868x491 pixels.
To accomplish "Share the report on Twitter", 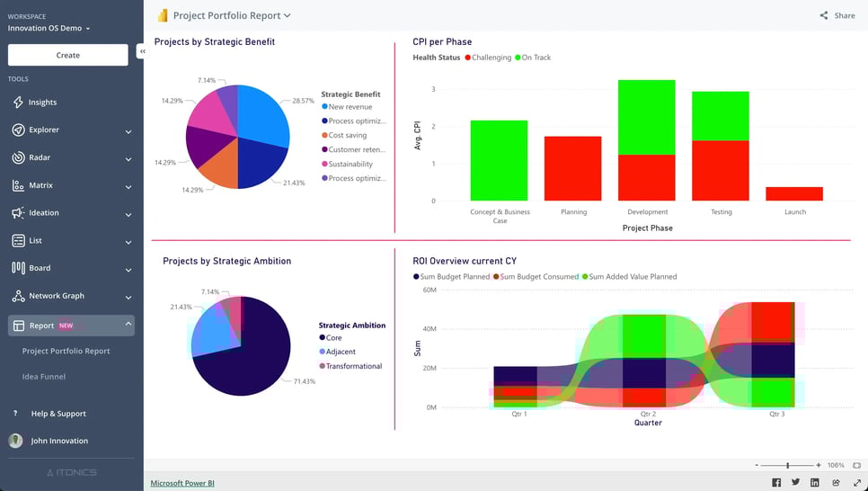I will (795, 483).
